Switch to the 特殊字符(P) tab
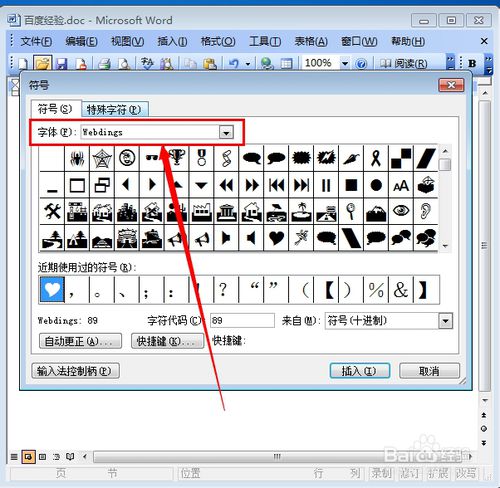Image resolution: width=500 pixels, height=488 pixels. pos(114,109)
